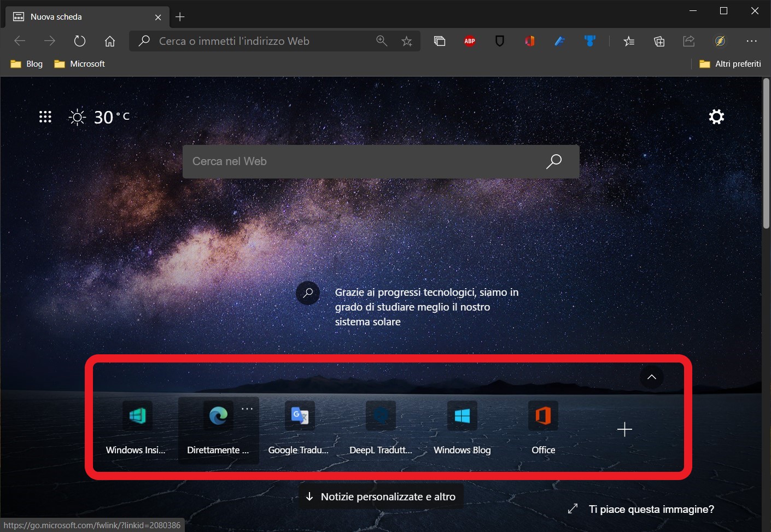The image size is (771, 532).
Task: Add page to favorites star icon
Action: tap(407, 41)
